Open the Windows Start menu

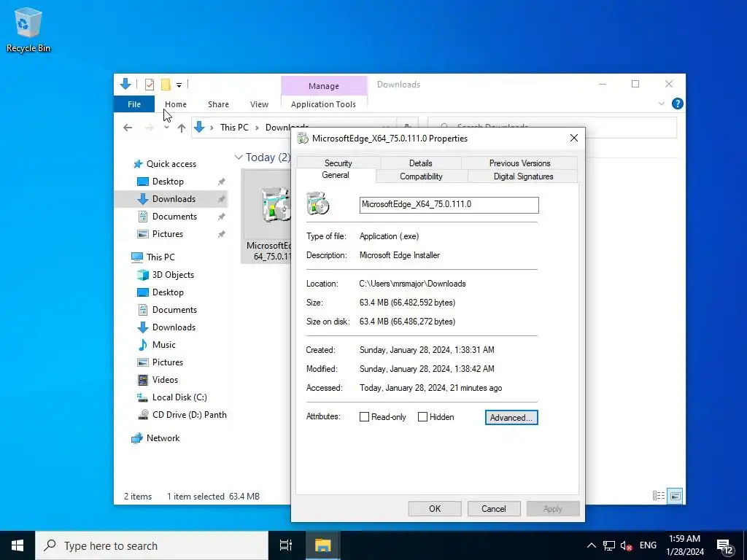coord(18,545)
